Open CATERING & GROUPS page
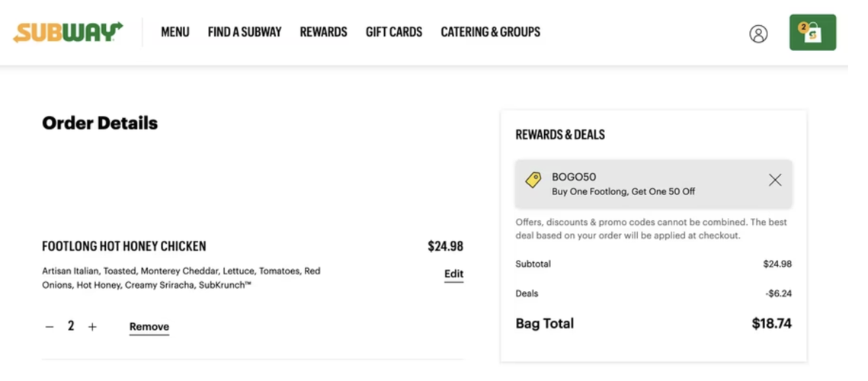Image resolution: width=868 pixels, height=381 pixels. pos(491,32)
